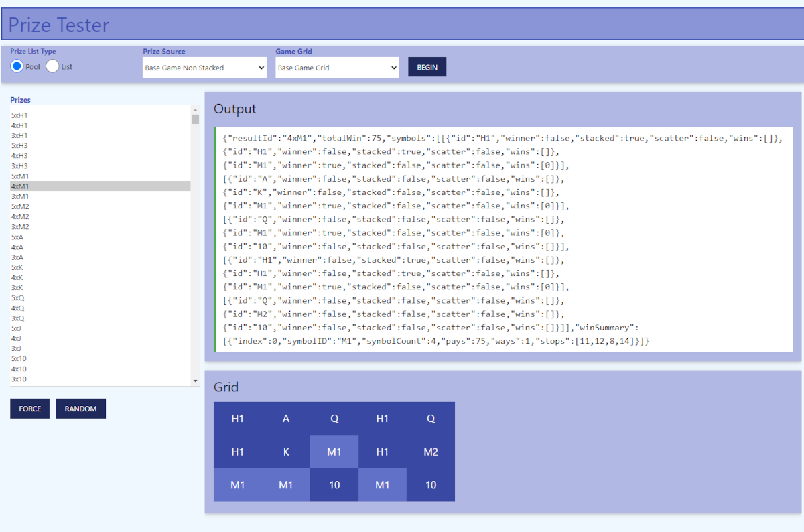
Task: Choose the 3xK prize entry
Action: pyautogui.click(x=18, y=287)
